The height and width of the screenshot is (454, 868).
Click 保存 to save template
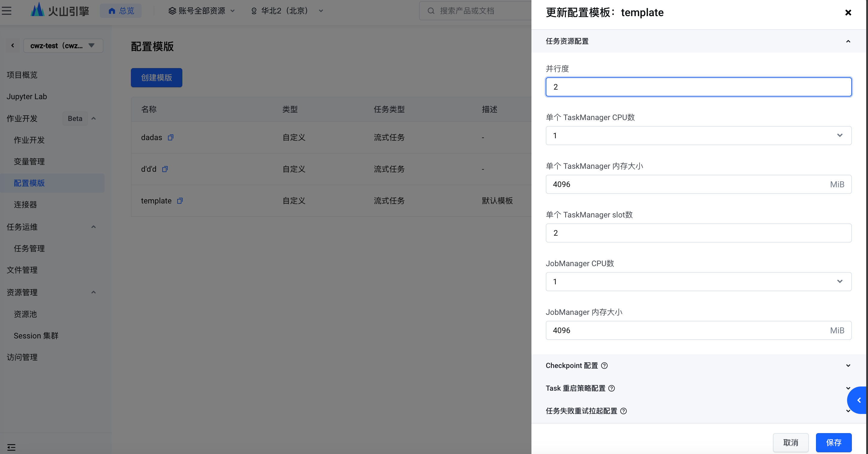point(834,443)
